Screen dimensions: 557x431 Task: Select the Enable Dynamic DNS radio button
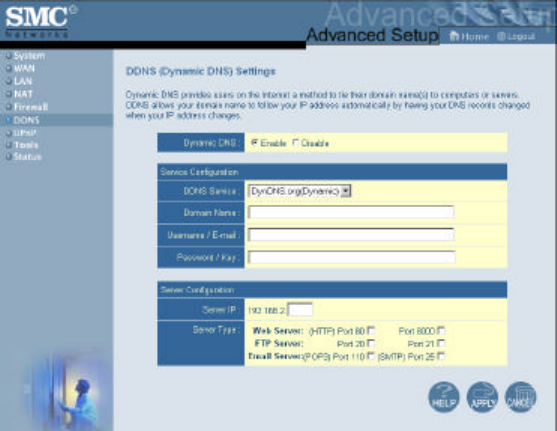(254, 143)
